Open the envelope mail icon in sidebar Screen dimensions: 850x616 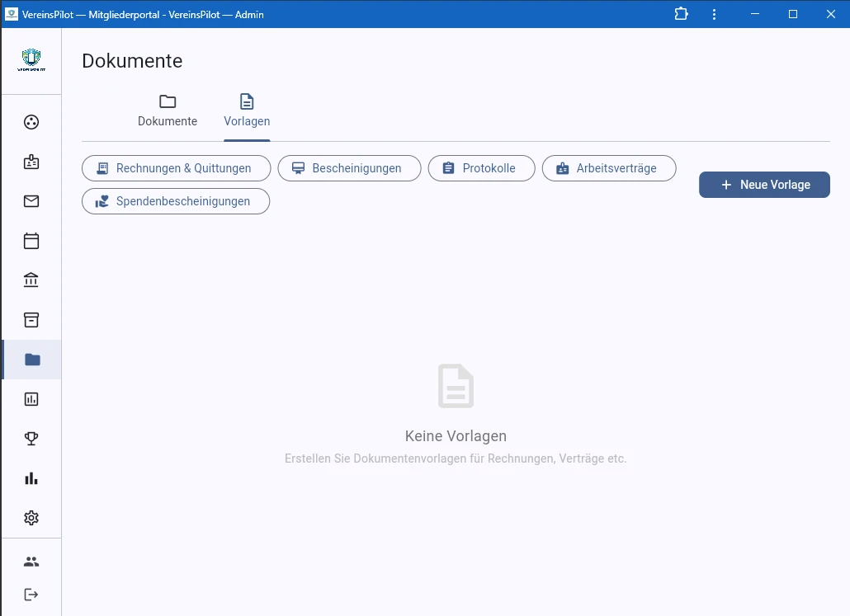pyautogui.click(x=31, y=201)
